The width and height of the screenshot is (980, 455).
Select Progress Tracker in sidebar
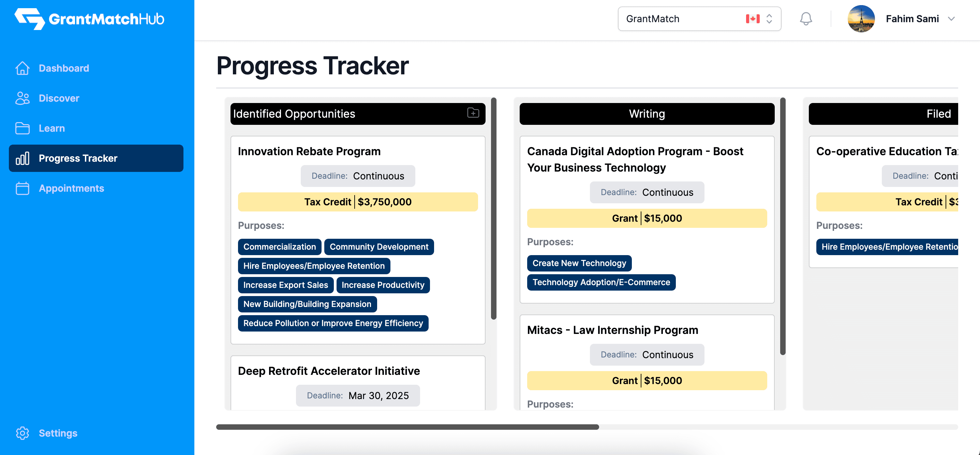(x=96, y=158)
